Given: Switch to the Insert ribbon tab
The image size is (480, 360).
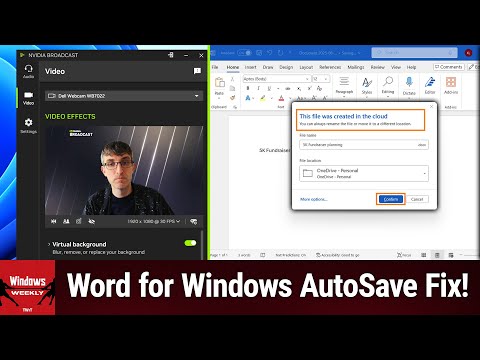Looking at the screenshot, I should [250, 67].
